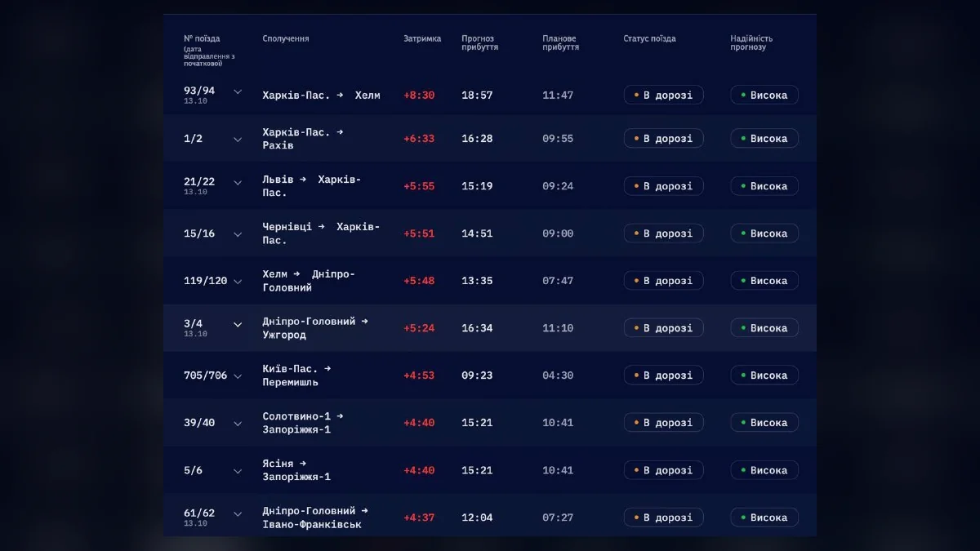The height and width of the screenshot is (551, 980).
Task: Click forecast arrival time '15:19'
Action: pos(477,186)
